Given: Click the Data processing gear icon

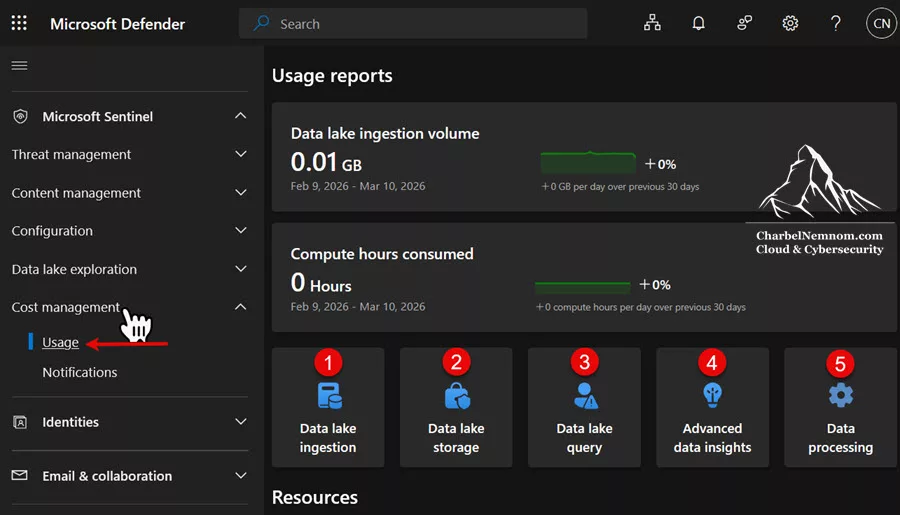Looking at the screenshot, I should 841,396.
